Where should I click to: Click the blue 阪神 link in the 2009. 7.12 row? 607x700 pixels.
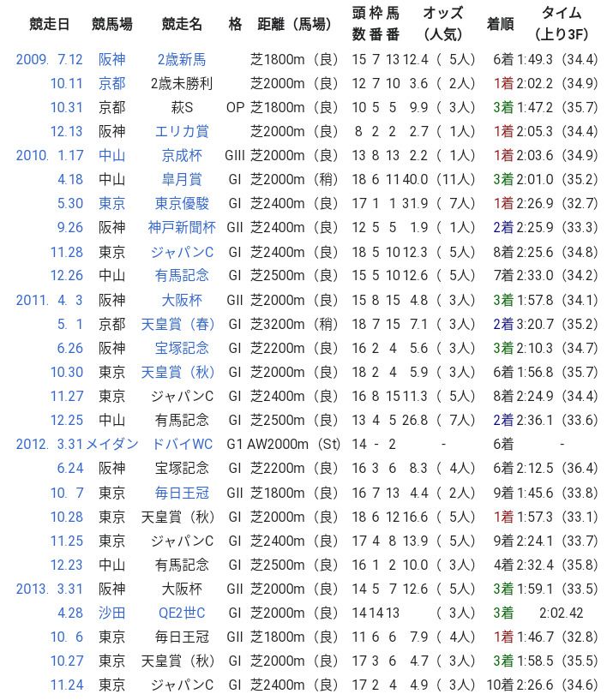coord(111,59)
